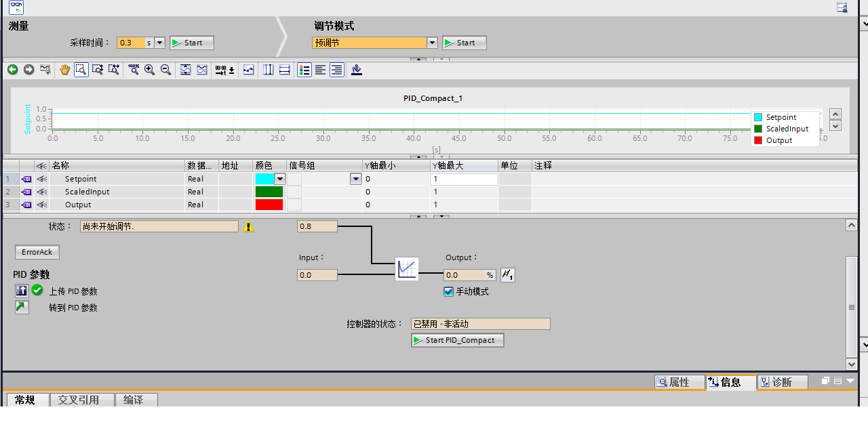This screenshot has height=439, width=868.
Task: Show the horizontal measurement cursors
Action: click(285, 70)
